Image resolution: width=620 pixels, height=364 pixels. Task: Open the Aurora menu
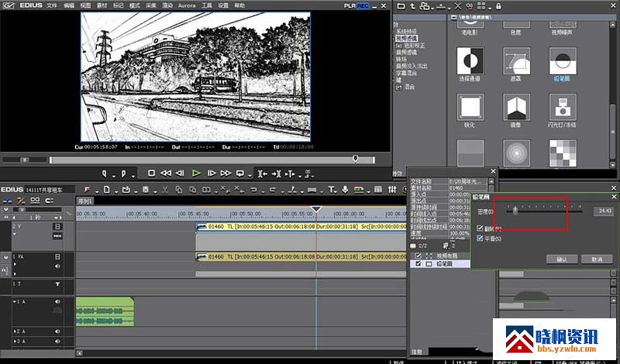(x=187, y=5)
